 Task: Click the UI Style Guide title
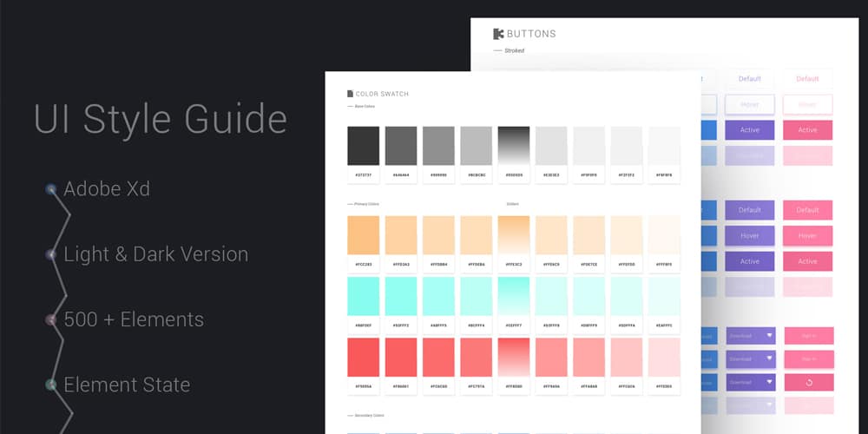161,119
